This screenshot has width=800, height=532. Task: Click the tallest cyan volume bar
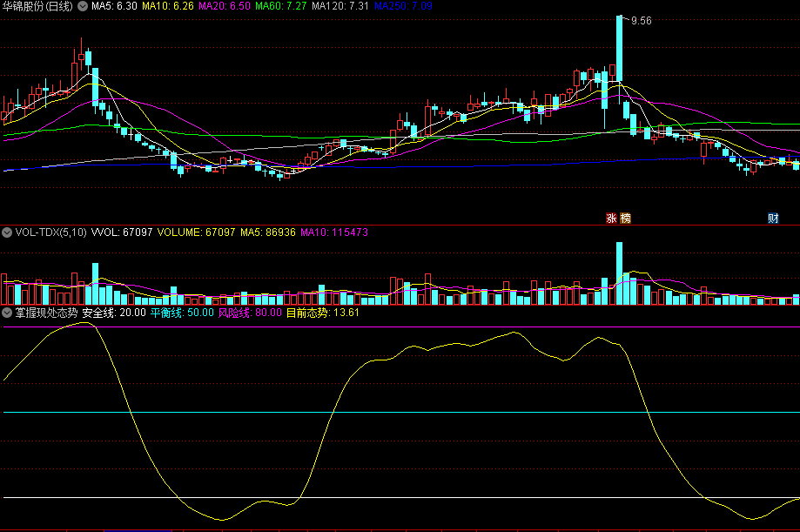(x=620, y=273)
